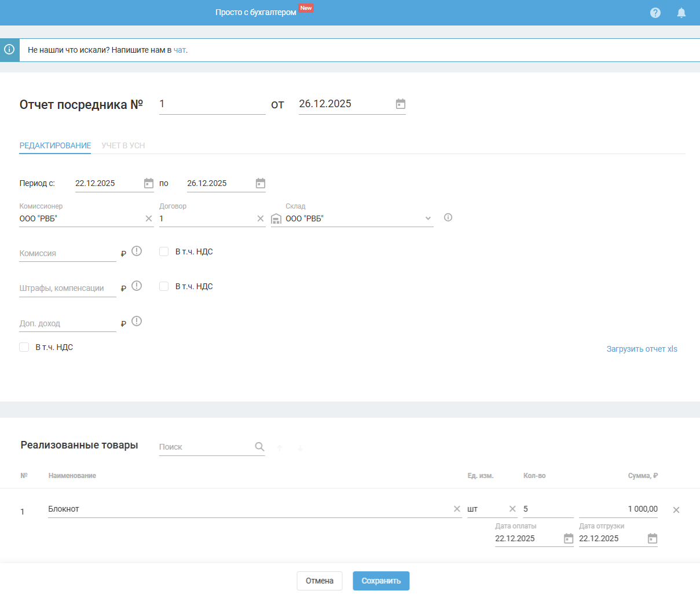Clear the Комиссионер field value
The width and height of the screenshot is (700, 598).
point(149,218)
